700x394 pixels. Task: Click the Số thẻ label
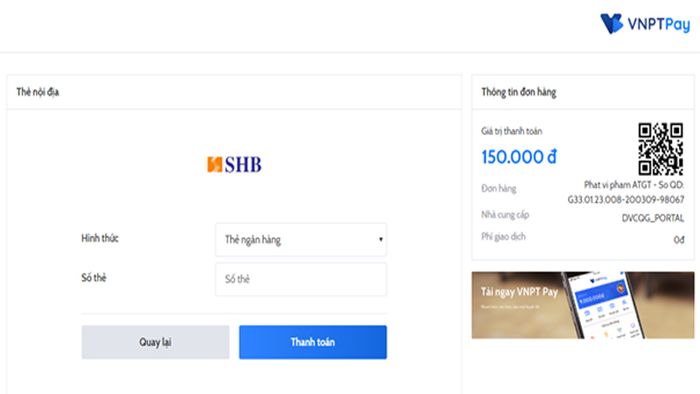[x=94, y=278]
